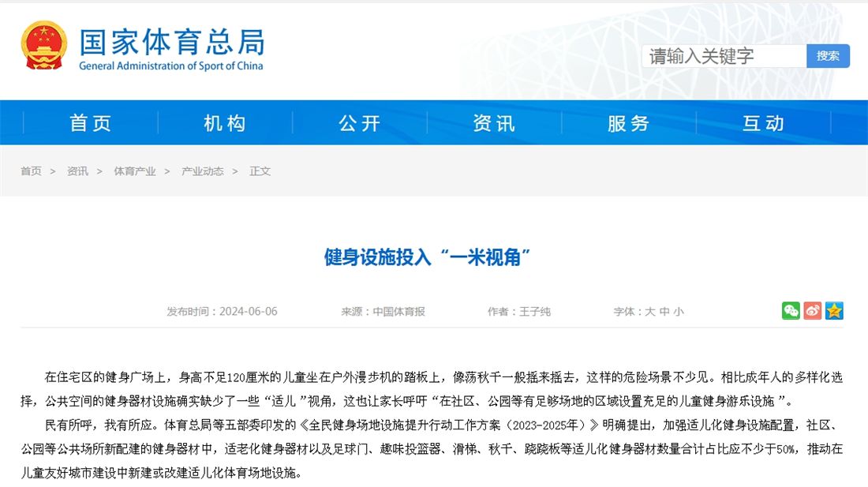Share the article to Qzone star icon
Image resolution: width=868 pixels, height=487 pixels.
[833, 310]
